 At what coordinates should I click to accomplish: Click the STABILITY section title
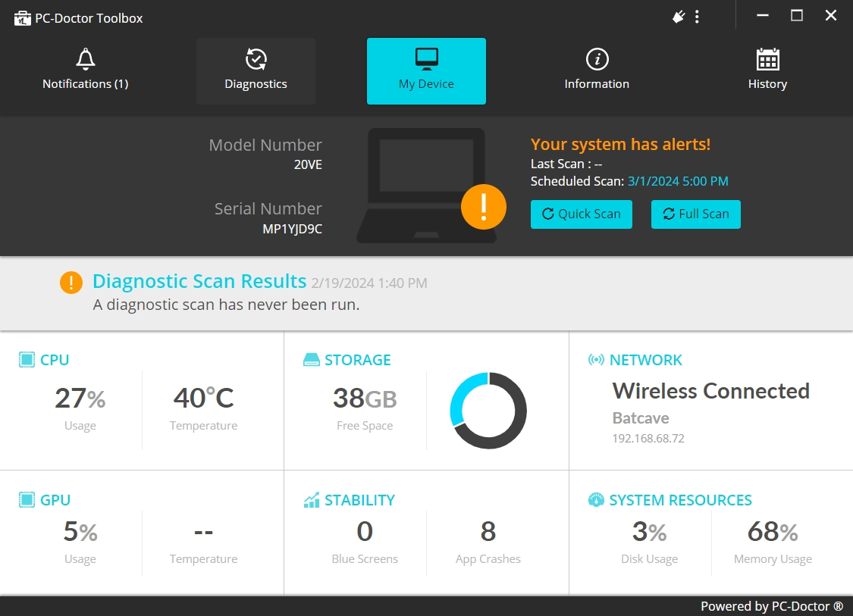tap(359, 499)
